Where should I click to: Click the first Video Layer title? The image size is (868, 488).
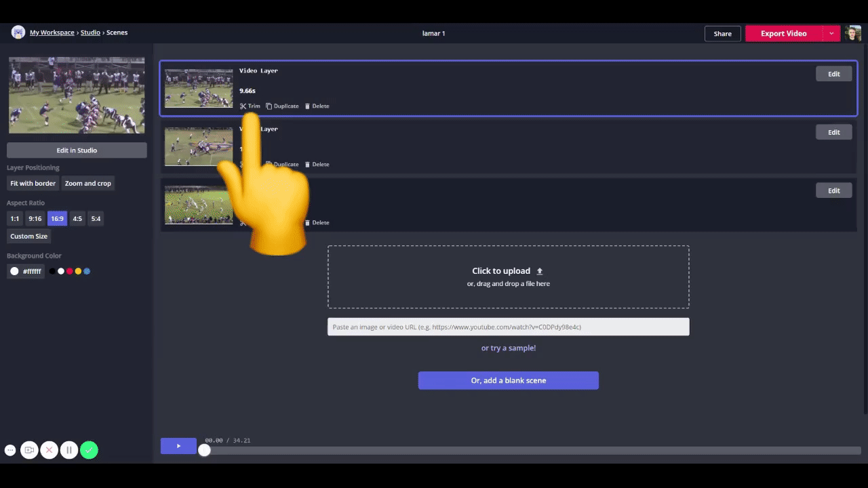coord(258,70)
